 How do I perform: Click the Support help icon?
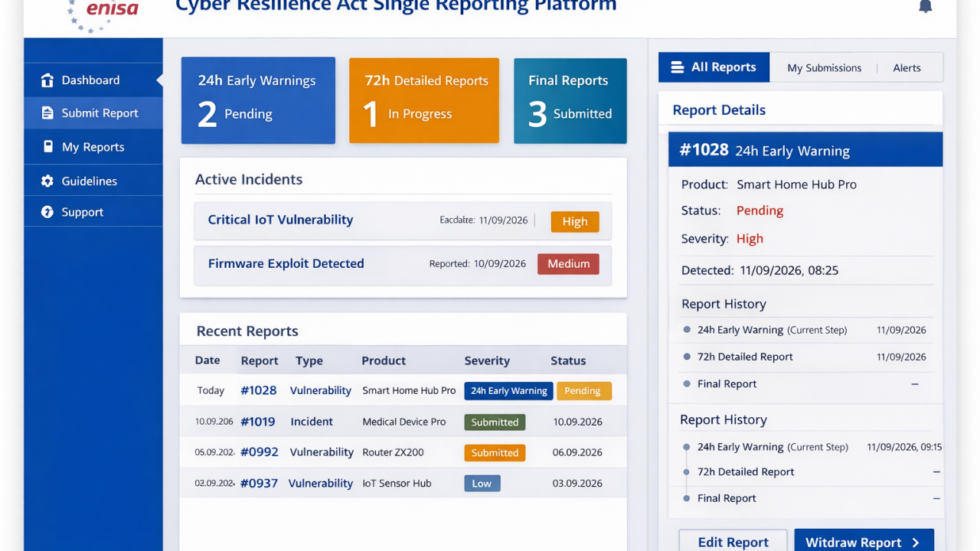point(47,212)
